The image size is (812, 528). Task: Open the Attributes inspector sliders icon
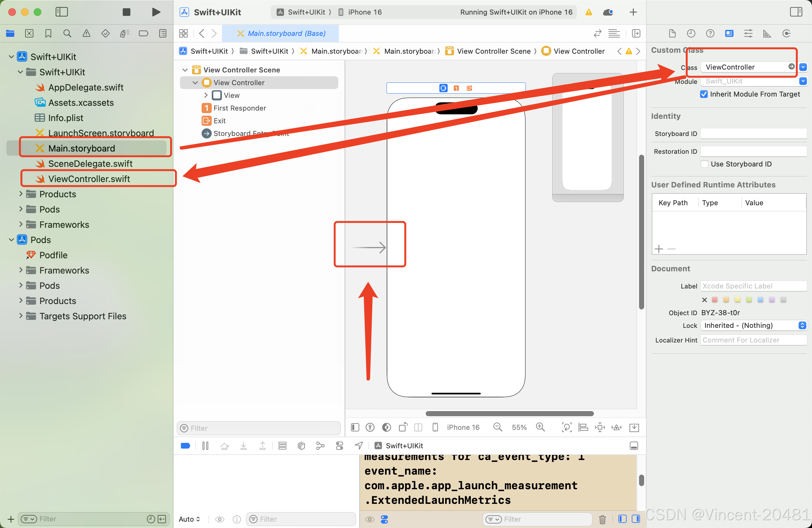pos(748,33)
